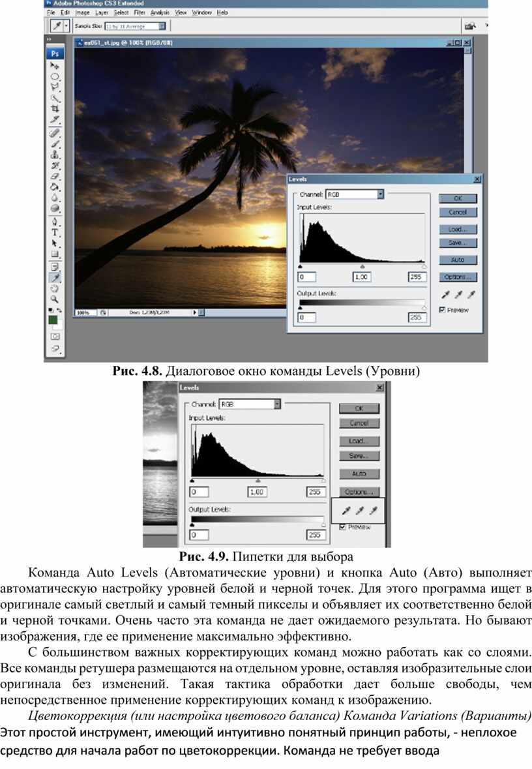This screenshot has width=532, height=769.
Task: Open the Filter menu
Action: (x=140, y=13)
